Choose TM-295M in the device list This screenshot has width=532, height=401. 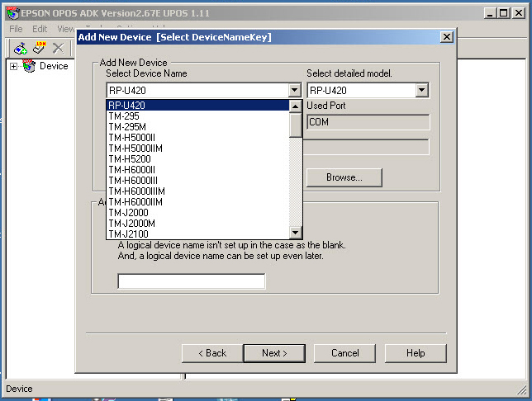pyautogui.click(x=197, y=127)
